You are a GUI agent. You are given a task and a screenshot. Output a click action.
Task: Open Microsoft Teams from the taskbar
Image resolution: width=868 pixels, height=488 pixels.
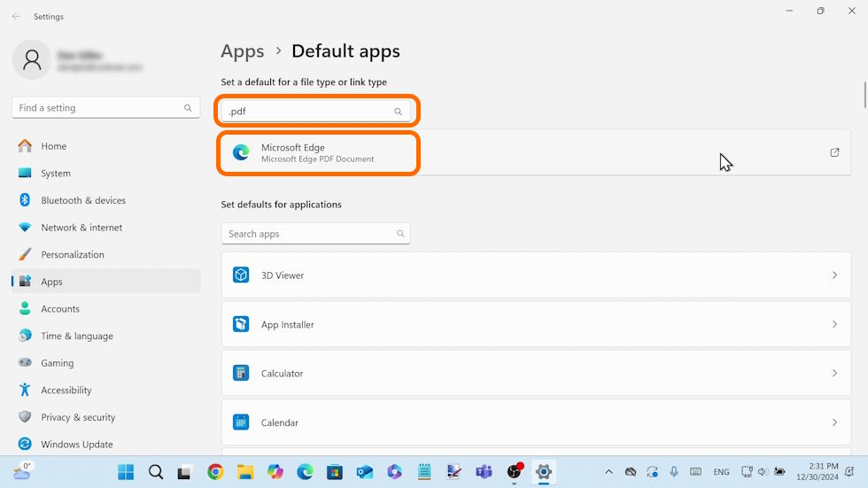click(x=484, y=472)
